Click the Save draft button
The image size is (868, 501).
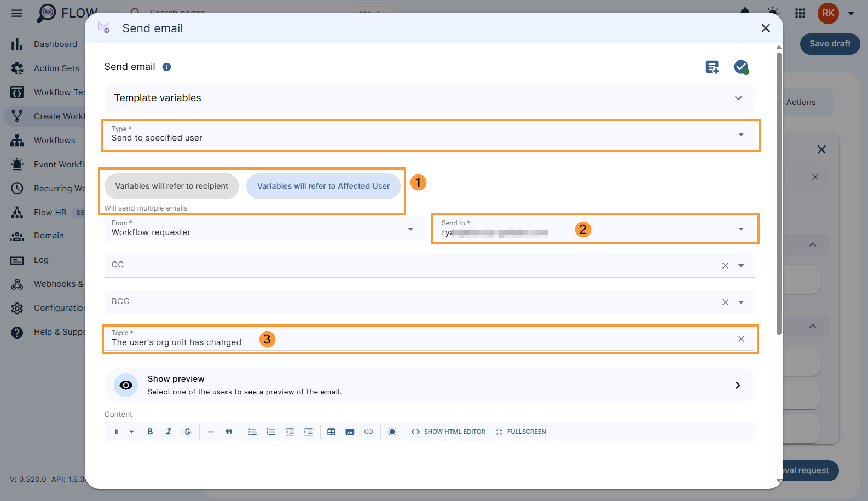coord(830,44)
